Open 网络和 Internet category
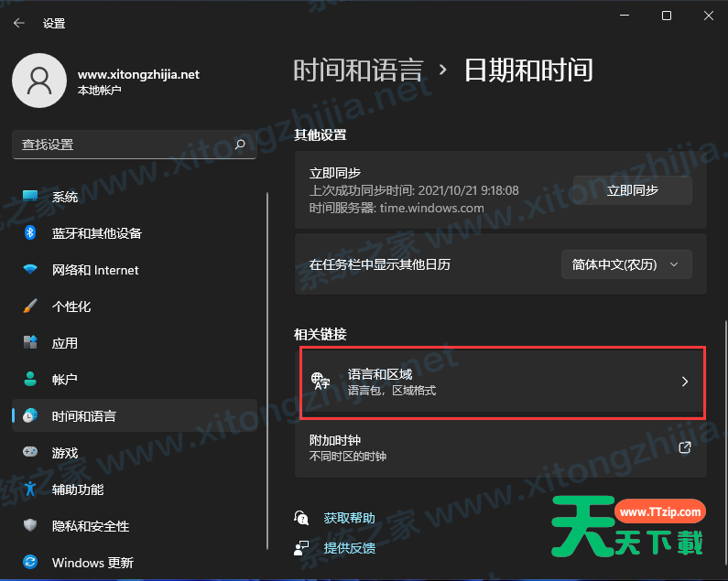 click(x=135, y=270)
